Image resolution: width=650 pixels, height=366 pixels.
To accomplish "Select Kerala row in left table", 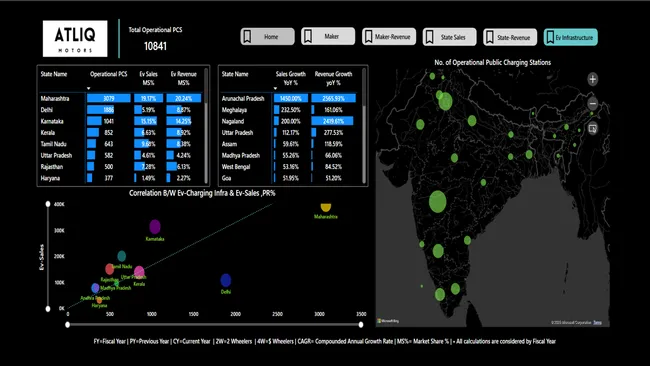I will click(121, 133).
